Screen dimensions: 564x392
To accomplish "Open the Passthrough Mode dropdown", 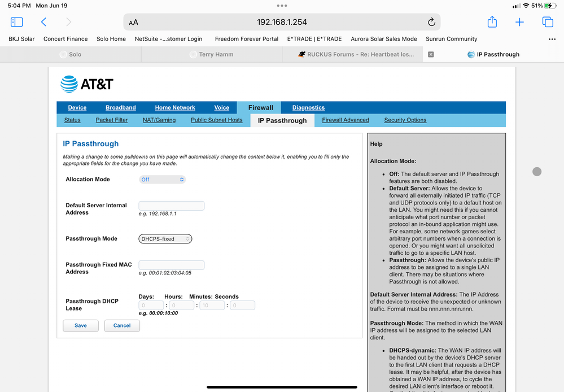I will [165, 239].
